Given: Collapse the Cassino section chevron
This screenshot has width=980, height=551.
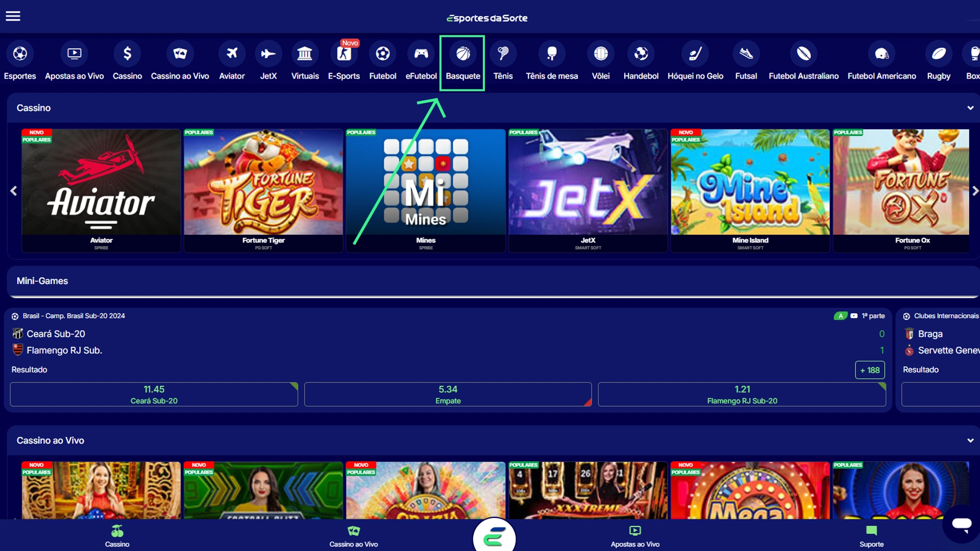Looking at the screenshot, I should (x=970, y=108).
